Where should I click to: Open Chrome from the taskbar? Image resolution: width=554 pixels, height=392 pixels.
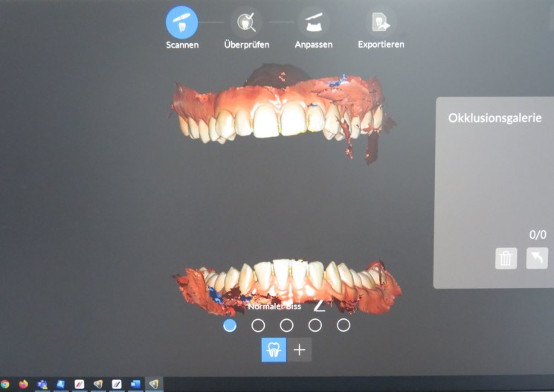tap(4, 384)
